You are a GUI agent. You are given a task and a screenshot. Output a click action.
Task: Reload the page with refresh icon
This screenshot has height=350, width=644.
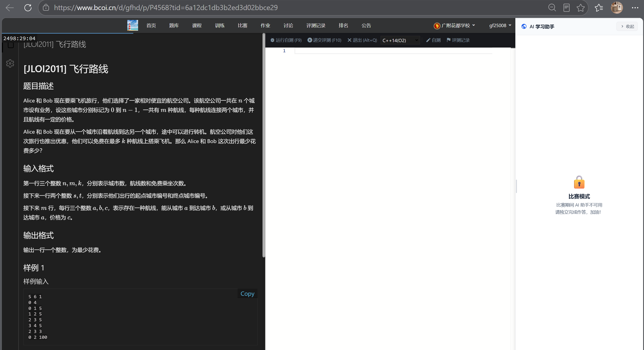(x=28, y=8)
